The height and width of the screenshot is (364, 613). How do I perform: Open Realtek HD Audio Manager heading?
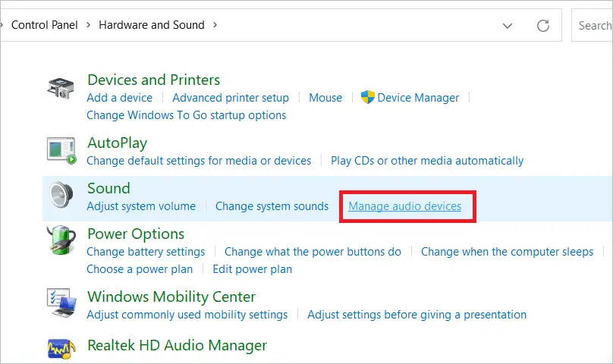177,345
